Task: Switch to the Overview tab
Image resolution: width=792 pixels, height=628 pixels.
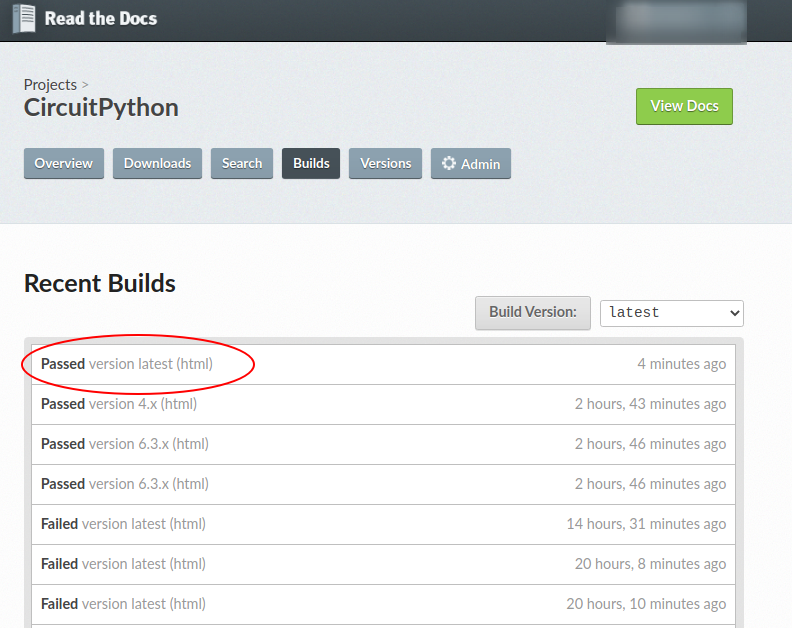Action: pyautogui.click(x=64, y=163)
